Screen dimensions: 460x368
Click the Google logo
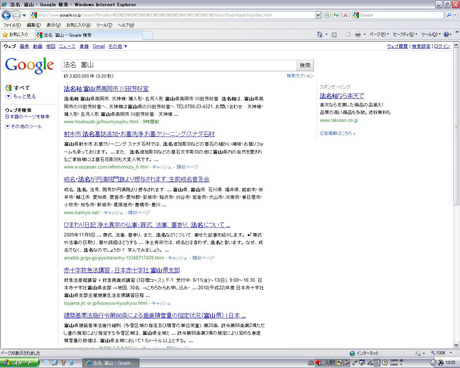(29, 65)
